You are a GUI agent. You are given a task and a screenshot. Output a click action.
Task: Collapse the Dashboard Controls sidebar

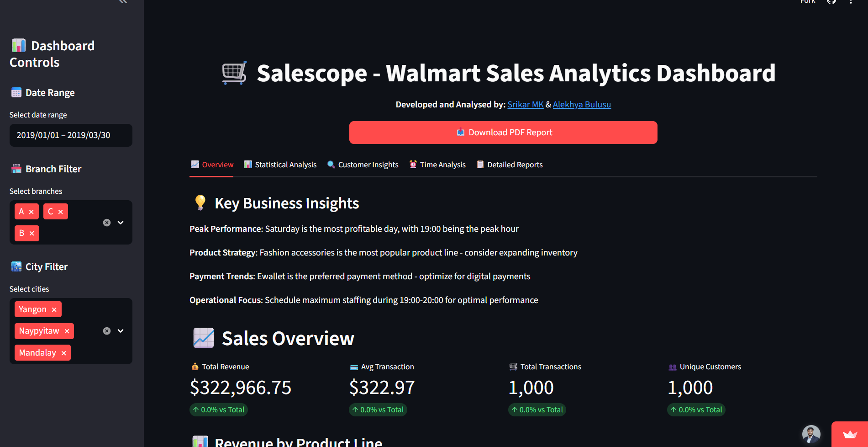point(122,2)
